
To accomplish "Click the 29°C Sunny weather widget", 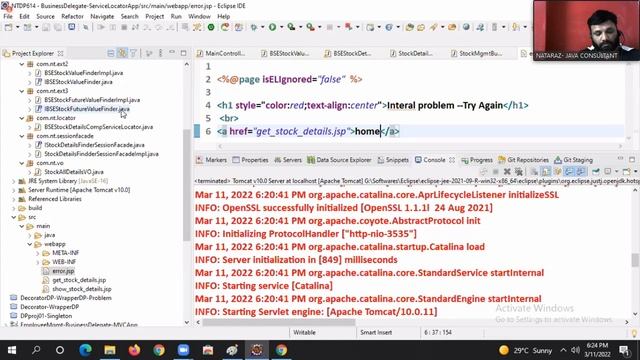I will 526,350.
